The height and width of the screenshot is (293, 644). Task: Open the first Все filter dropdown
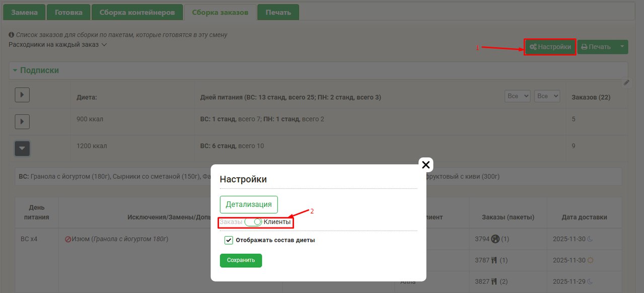coord(517,96)
